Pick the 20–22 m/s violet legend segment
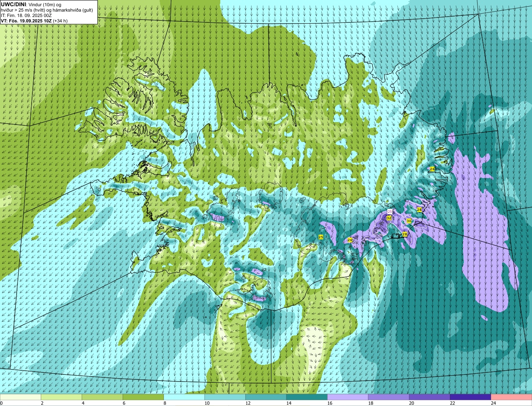Image resolution: width=532 pixels, height=406 pixels. pos(430,397)
